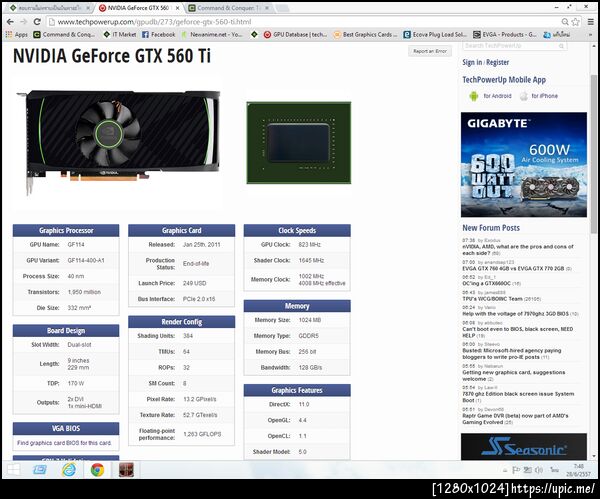Open the for Android app link
The width and height of the screenshot is (600, 499).
[x=497, y=96]
